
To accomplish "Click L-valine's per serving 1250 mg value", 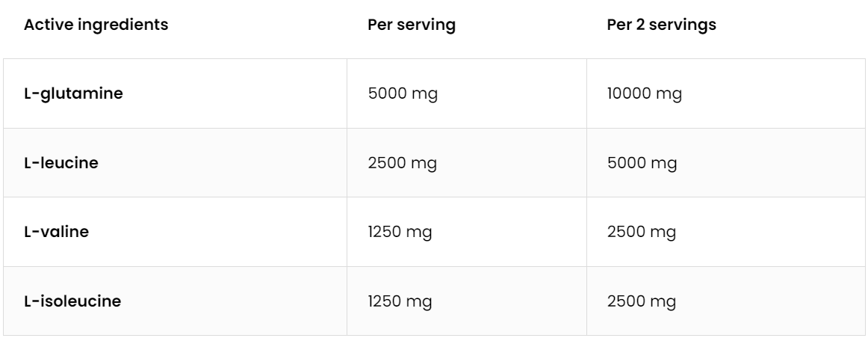I will click(x=401, y=232).
